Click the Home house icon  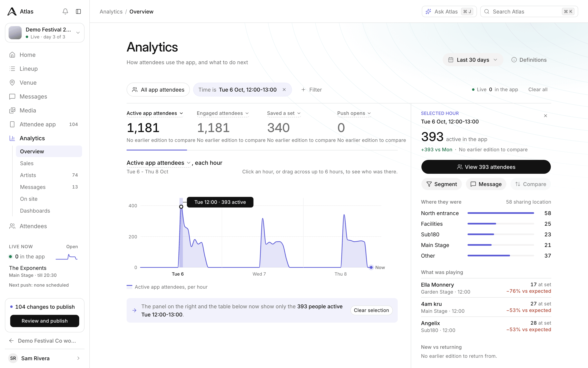click(x=12, y=55)
